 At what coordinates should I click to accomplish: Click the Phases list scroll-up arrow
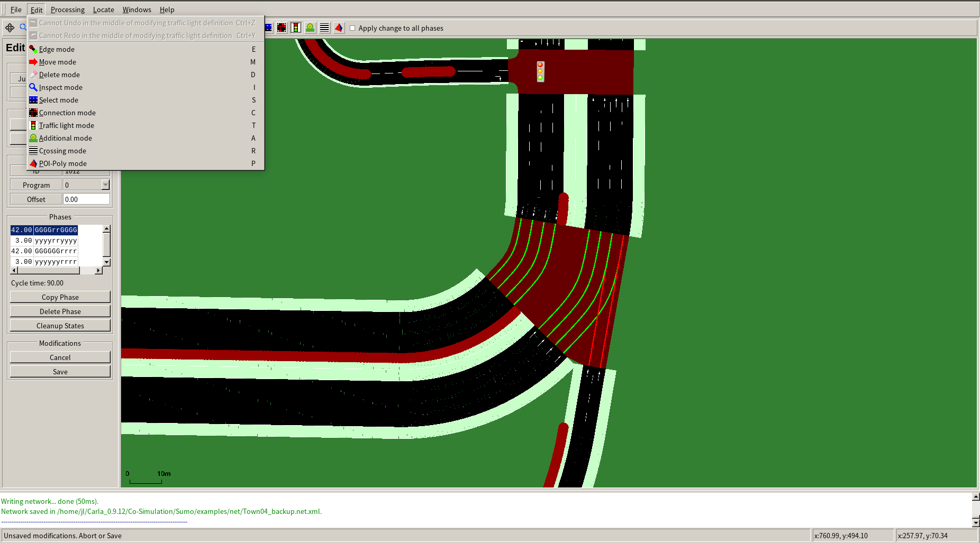coord(106,228)
